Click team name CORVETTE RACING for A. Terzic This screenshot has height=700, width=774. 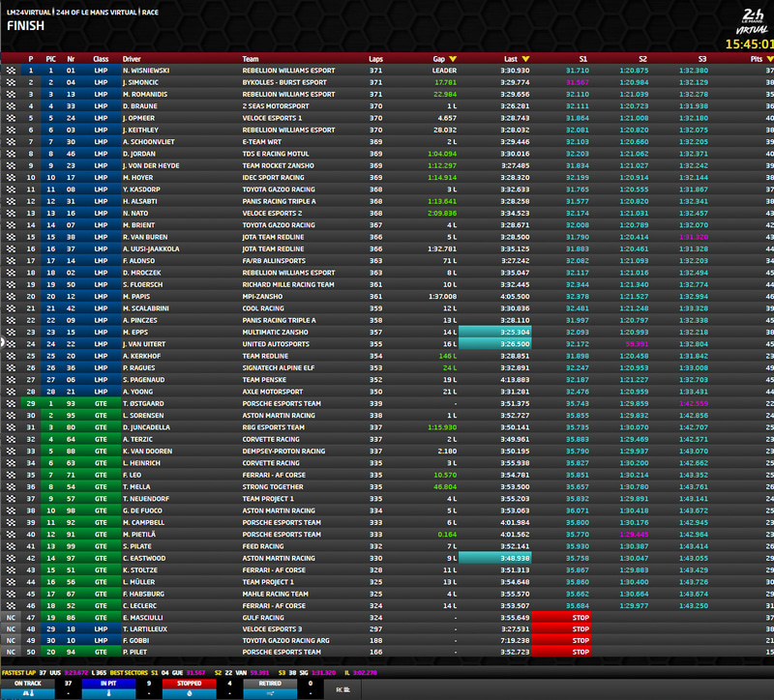[271, 439]
